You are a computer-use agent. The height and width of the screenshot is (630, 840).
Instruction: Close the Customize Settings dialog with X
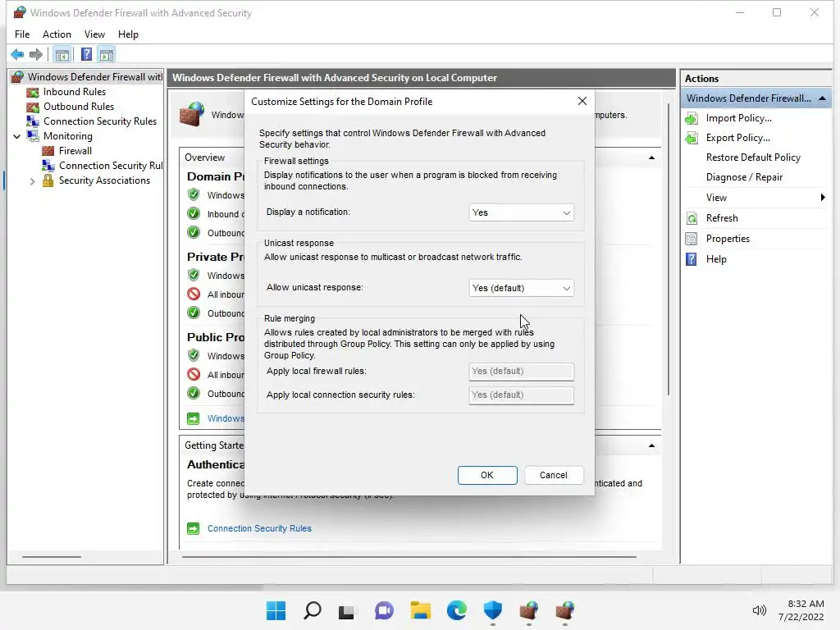(582, 101)
